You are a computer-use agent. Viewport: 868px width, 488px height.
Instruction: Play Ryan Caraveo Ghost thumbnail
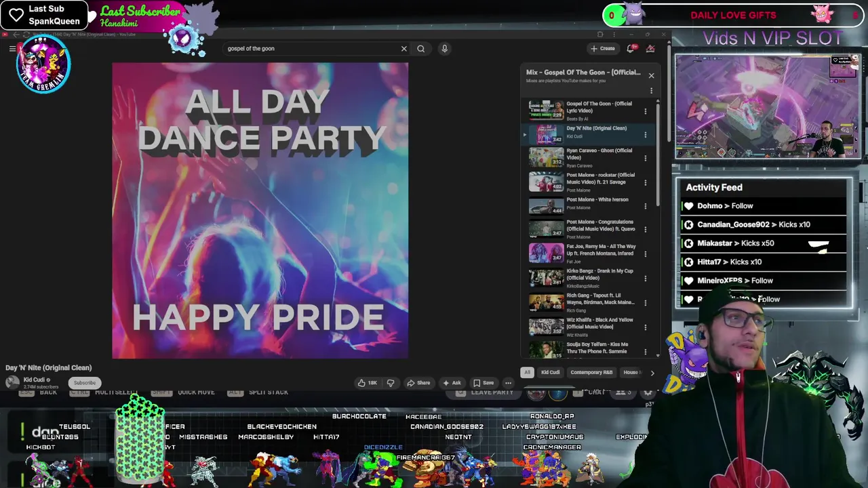pos(546,157)
